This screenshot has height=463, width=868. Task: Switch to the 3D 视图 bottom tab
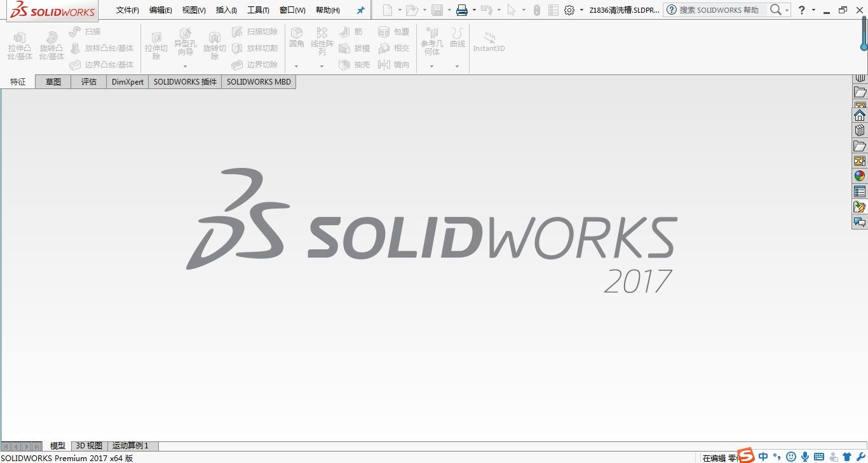[89, 446]
